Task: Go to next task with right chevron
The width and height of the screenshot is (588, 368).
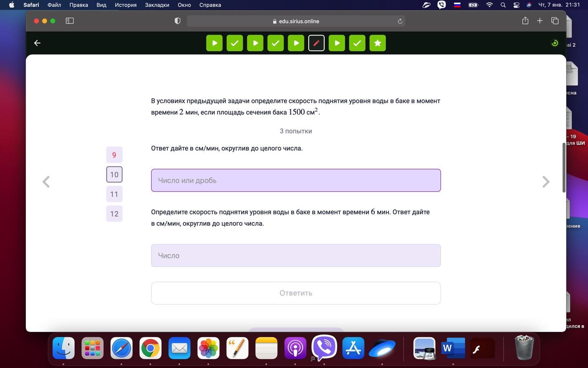Action: tap(546, 182)
